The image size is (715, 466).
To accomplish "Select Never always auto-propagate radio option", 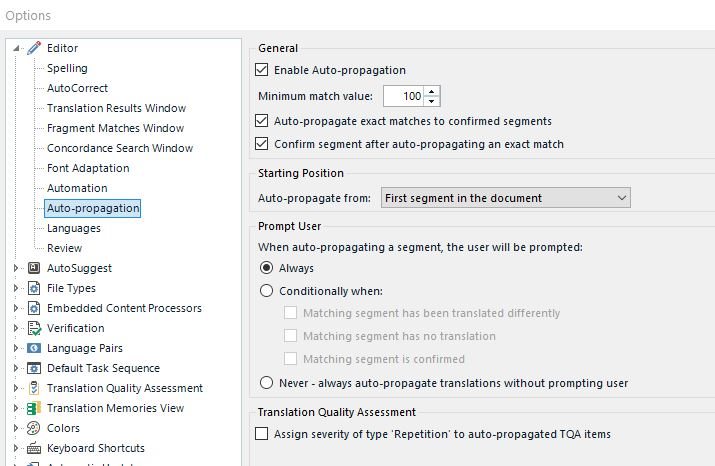I will point(266,382).
